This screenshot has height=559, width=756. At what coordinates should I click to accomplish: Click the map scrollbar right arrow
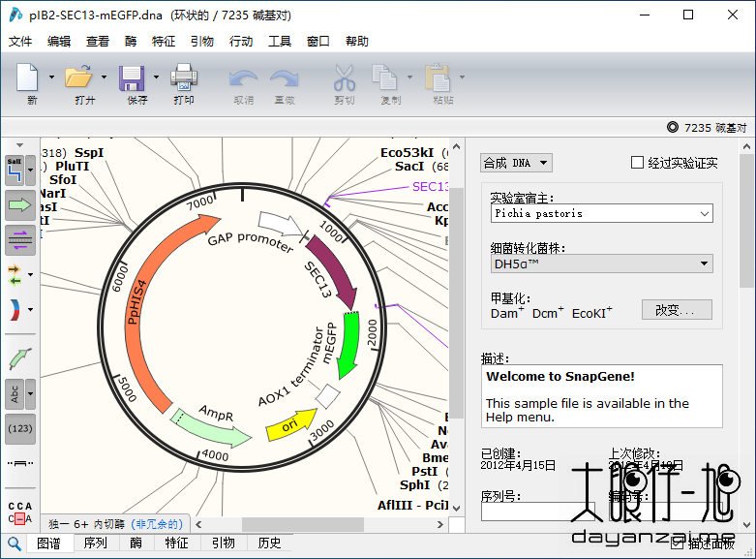pyautogui.click(x=440, y=524)
